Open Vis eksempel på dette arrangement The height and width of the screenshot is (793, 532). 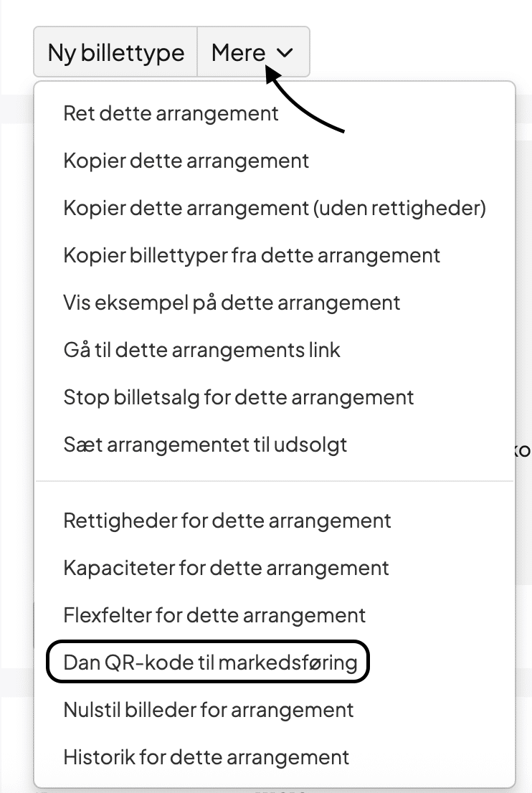232,303
